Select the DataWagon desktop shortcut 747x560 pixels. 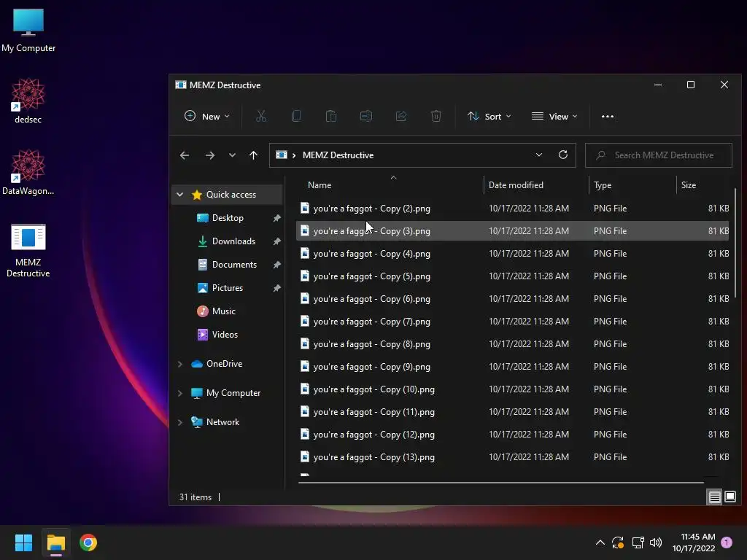tap(28, 172)
